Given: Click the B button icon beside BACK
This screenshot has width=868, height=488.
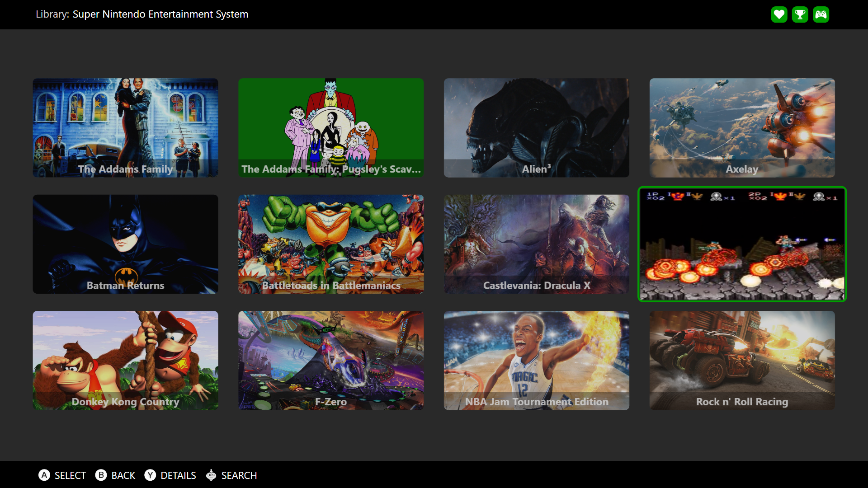Looking at the screenshot, I should tap(101, 475).
